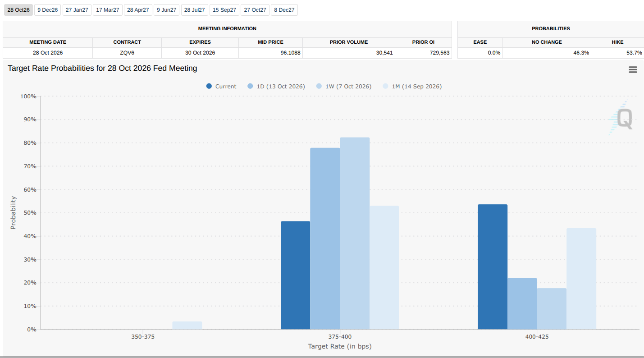644x358 pixels.
Task: Select the 17 Mar27 meeting tab
Action: (108, 10)
